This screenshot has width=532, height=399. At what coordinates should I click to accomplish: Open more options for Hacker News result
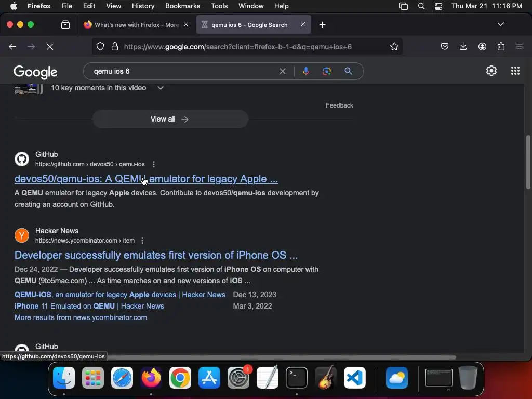[142, 241]
